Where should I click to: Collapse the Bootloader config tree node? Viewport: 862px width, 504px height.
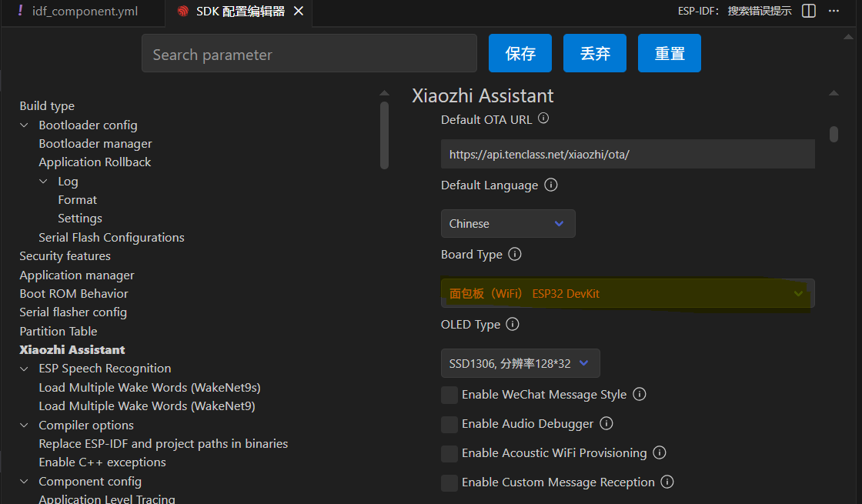point(24,125)
